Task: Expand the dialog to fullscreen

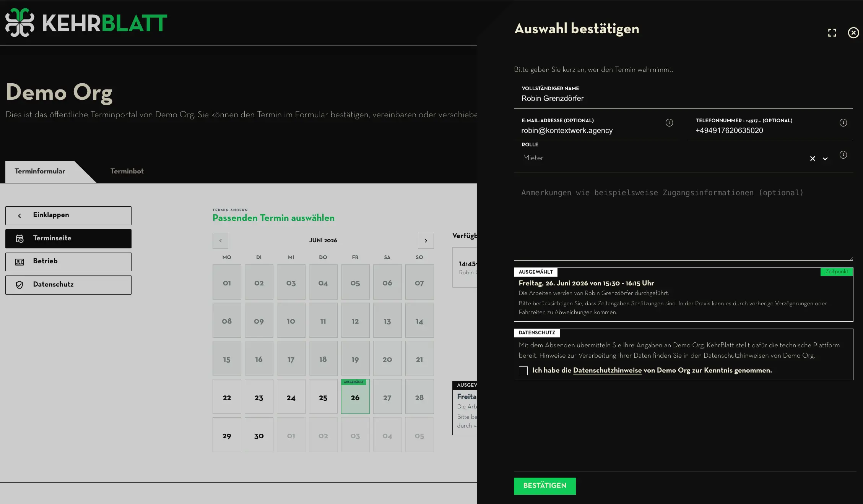Action: [x=832, y=33]
